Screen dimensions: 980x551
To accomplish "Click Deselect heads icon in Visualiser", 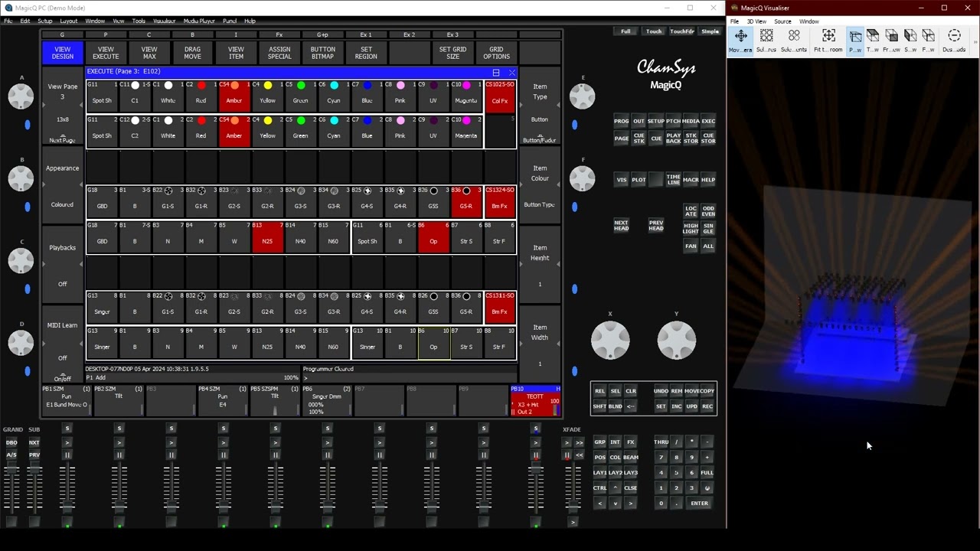I will click(954, 41).
